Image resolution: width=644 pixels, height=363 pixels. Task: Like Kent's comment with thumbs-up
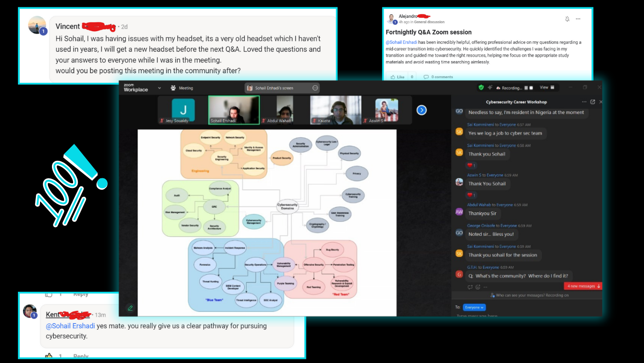(x=49, y=356)
